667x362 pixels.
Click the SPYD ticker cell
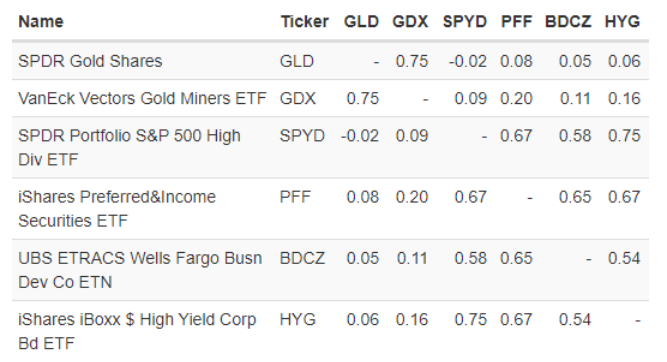click(x=302, y=136)
